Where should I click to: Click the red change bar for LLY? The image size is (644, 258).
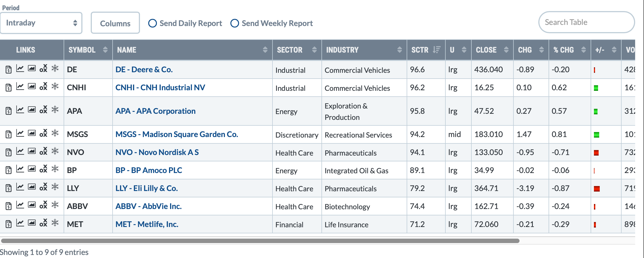pyautogui.click(x=597, y=189)
